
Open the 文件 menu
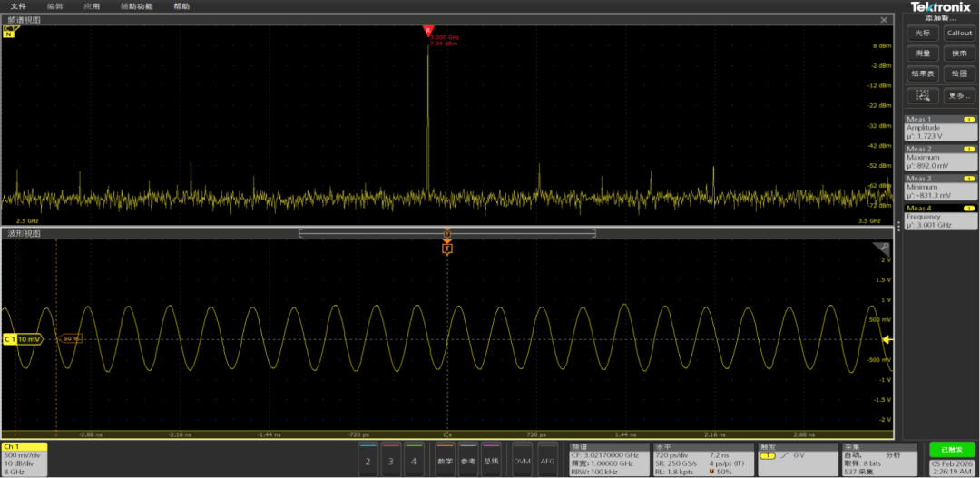pyautogui.click(x=17, y=6)
